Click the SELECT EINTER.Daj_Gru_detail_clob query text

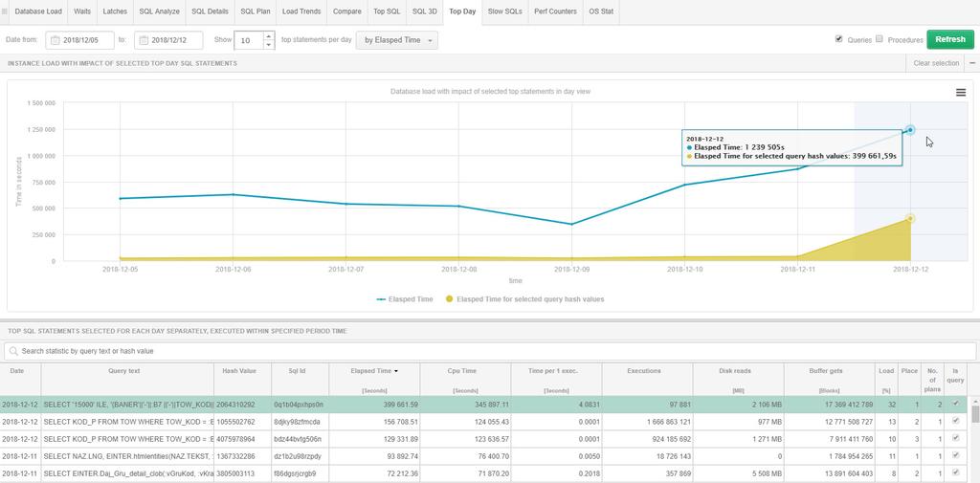127,473
